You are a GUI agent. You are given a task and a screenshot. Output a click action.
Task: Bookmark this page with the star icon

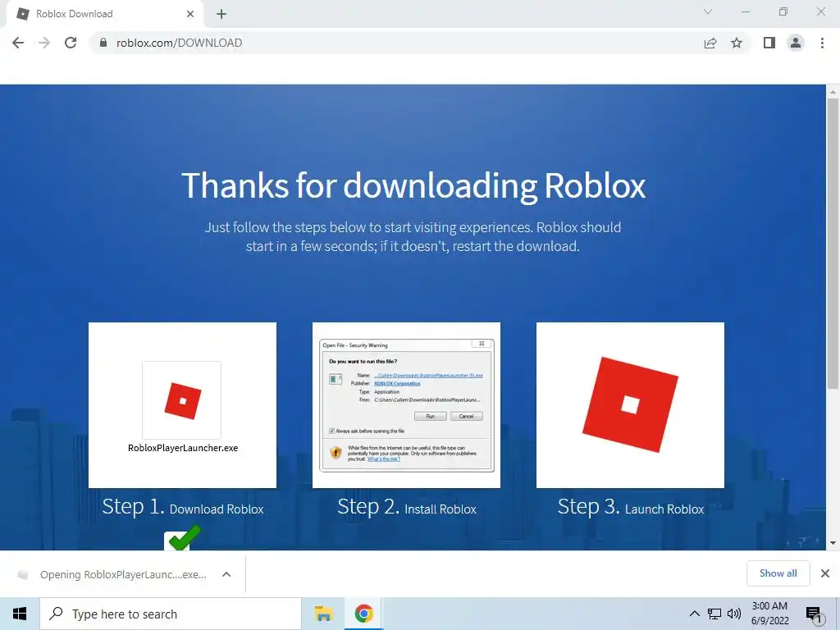pos(737,43)
